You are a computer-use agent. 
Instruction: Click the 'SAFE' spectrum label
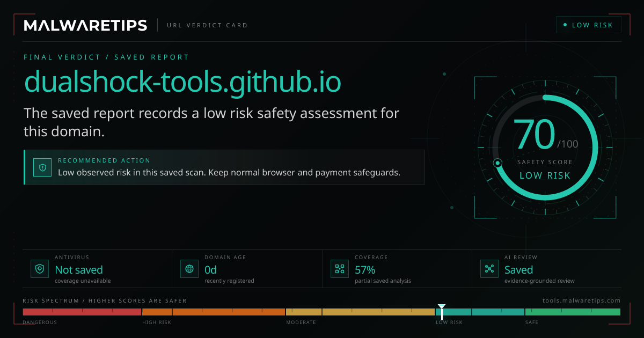(532, 322)
